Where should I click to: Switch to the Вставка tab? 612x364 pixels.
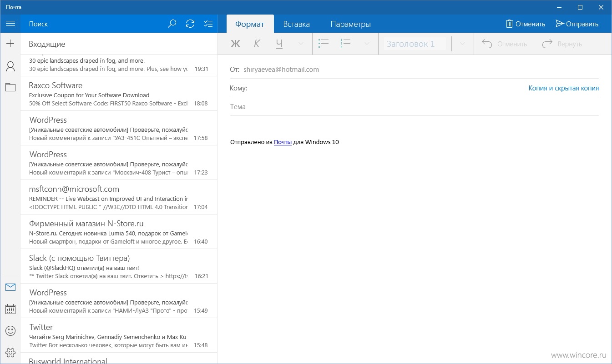[296, 24]
